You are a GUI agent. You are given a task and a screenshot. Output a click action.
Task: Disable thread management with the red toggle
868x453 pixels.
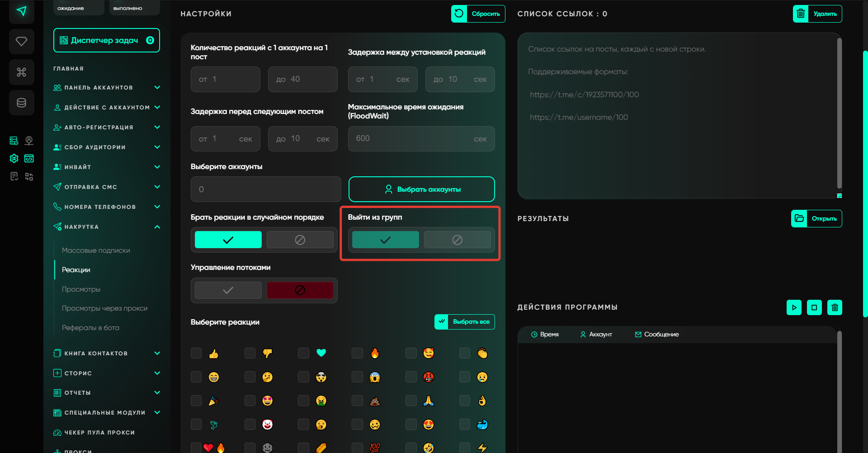pyautogui.click(x=300, y=290)
